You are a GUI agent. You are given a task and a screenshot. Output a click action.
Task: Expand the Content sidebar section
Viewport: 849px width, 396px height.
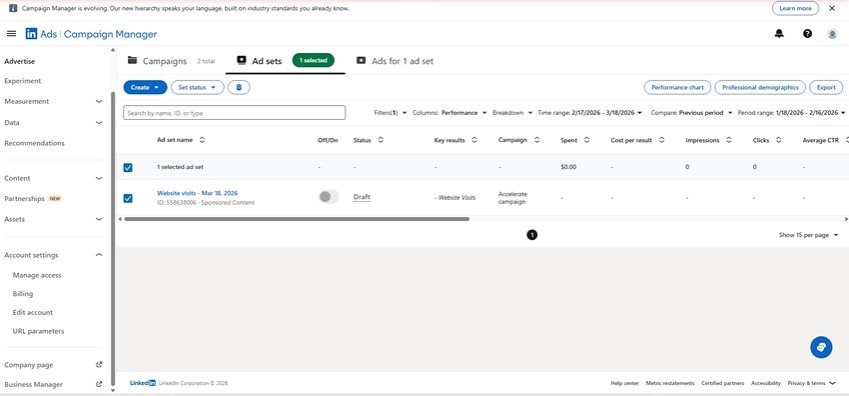click(x=99, y=178)
